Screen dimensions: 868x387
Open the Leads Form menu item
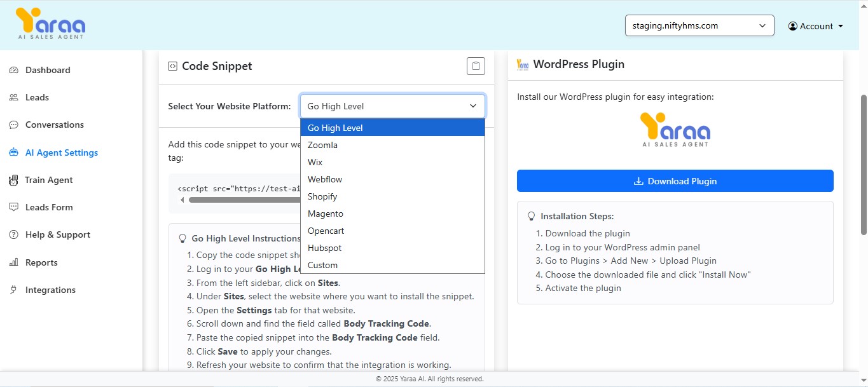[x=49, y=207]
